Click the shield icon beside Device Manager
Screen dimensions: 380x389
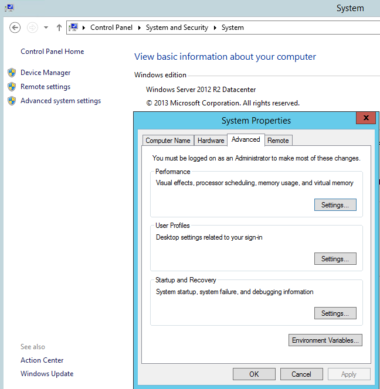12,72
